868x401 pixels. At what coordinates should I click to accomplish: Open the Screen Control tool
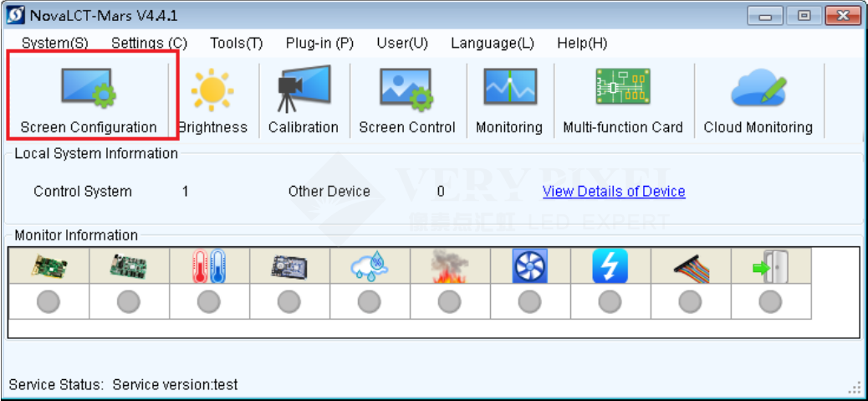click(x=407, y=99)
